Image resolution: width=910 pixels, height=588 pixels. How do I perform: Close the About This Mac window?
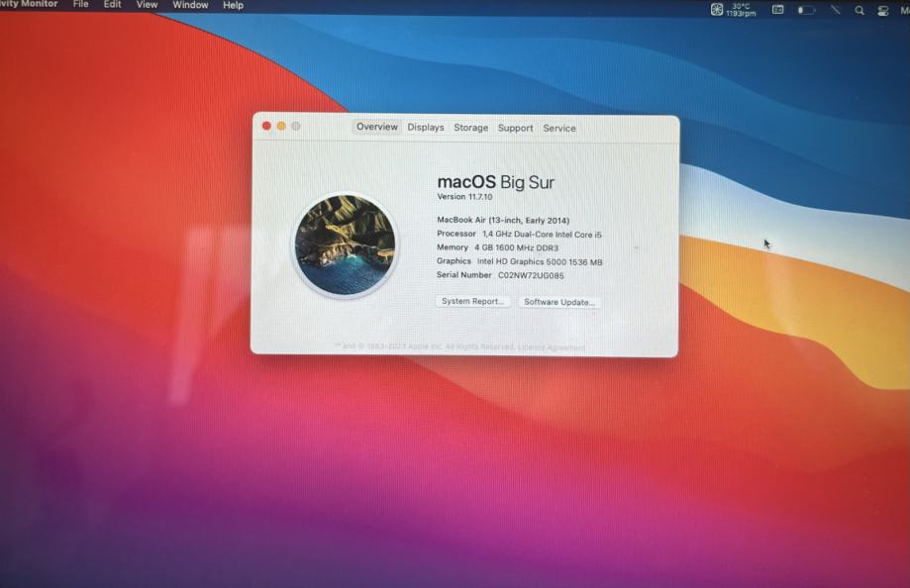tap(266, 126)
